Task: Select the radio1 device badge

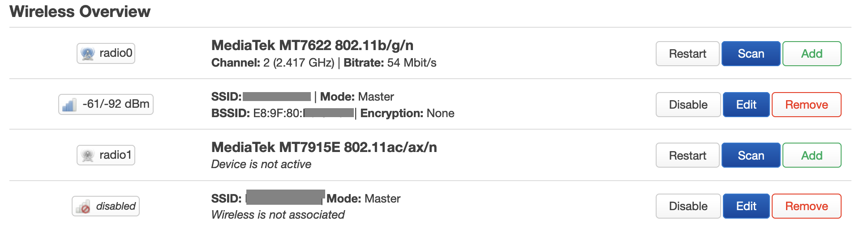Action: tap(106, 155)
